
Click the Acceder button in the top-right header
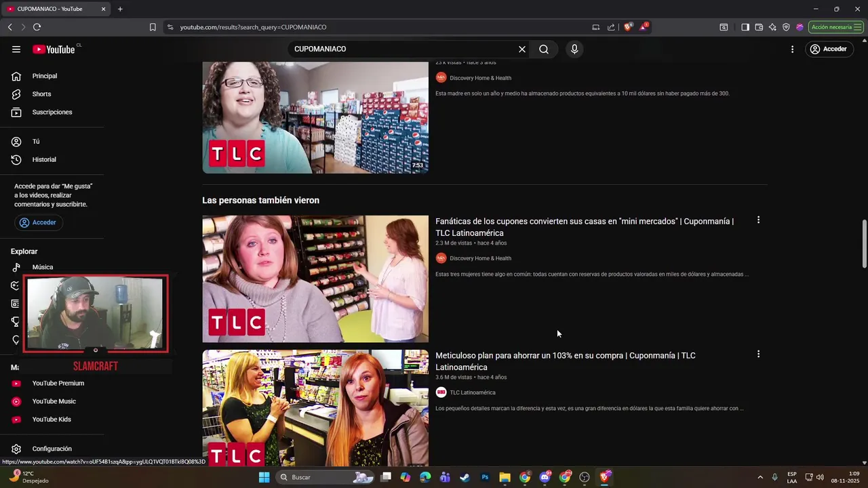click(829, 49)
